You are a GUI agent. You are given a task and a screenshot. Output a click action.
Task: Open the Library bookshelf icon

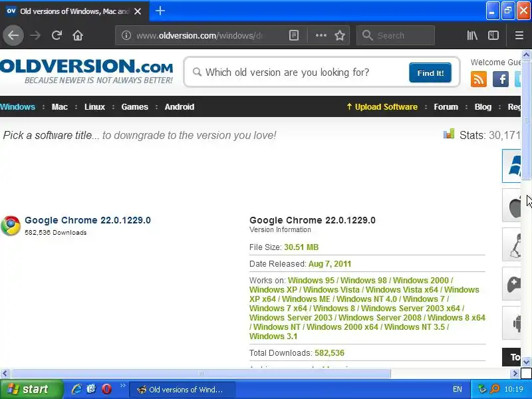[472, 35]
